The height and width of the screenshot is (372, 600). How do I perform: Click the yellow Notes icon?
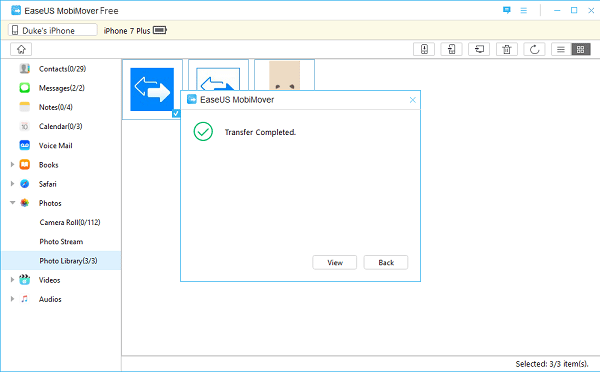(24, 107)
